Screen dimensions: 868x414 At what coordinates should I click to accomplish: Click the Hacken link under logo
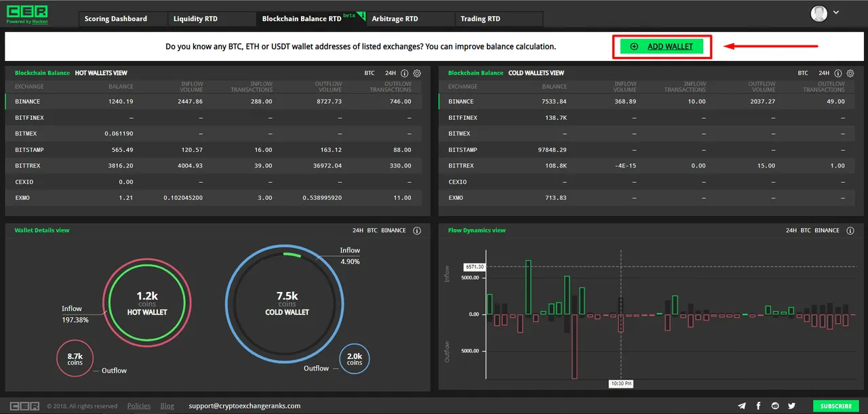coord(40,22)
